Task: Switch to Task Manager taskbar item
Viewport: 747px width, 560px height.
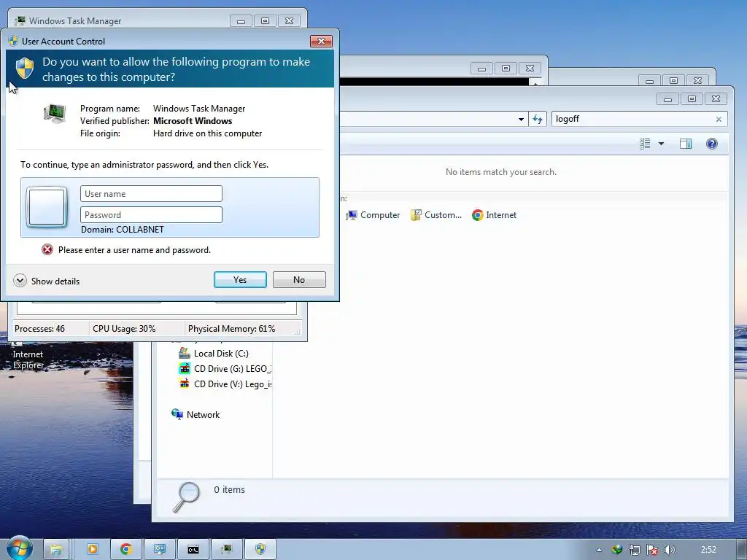Action: click(x=227, y=550)
